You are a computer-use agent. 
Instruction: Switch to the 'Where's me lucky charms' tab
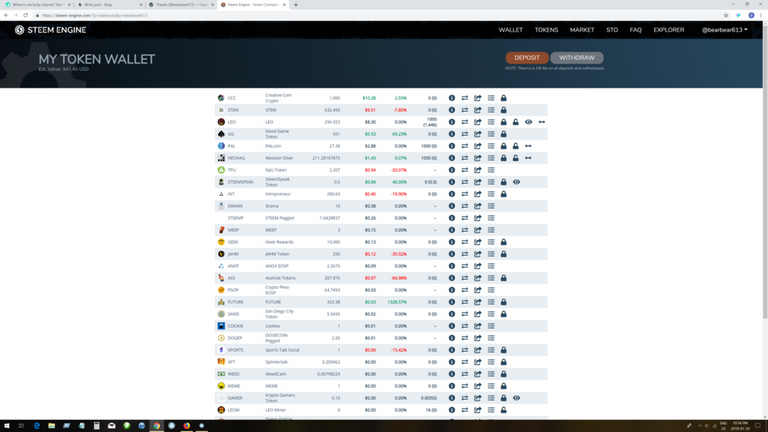point(38,4)
